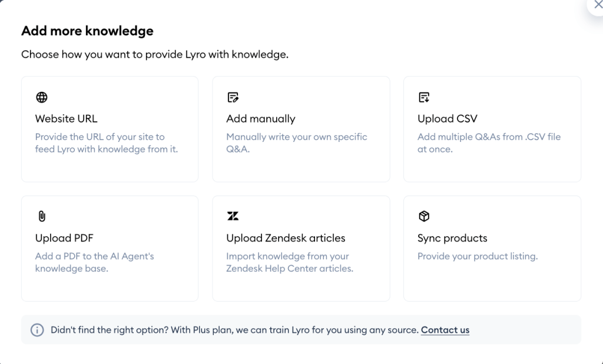Open the Upload PDF card

(x=110, y=247)
